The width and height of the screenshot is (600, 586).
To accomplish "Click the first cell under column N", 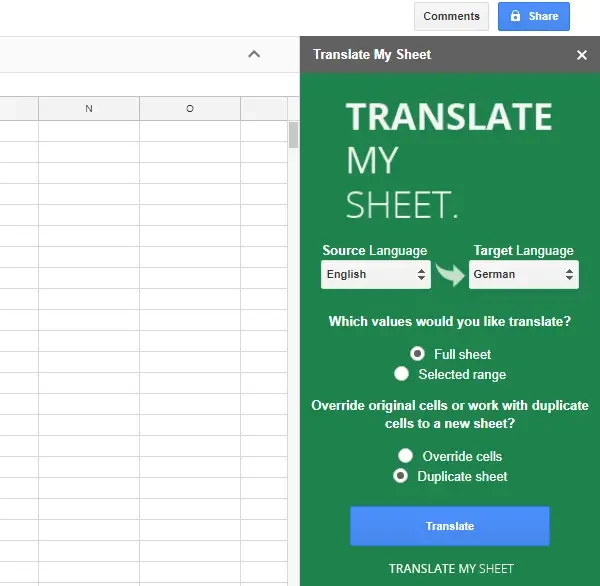I will [x=89, y=130].
